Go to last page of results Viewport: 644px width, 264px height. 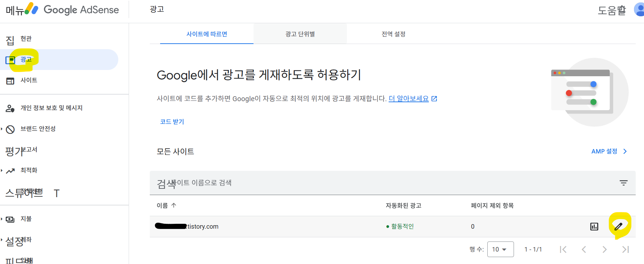(625, 249)
